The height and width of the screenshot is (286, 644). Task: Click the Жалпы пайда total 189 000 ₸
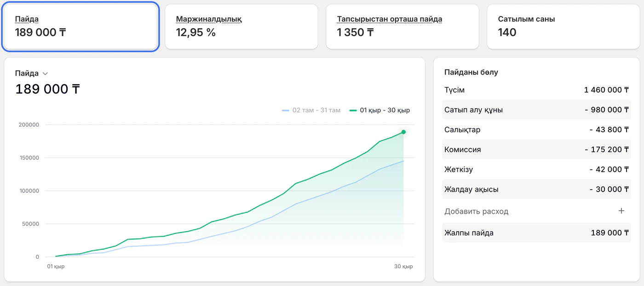[610, 233]
